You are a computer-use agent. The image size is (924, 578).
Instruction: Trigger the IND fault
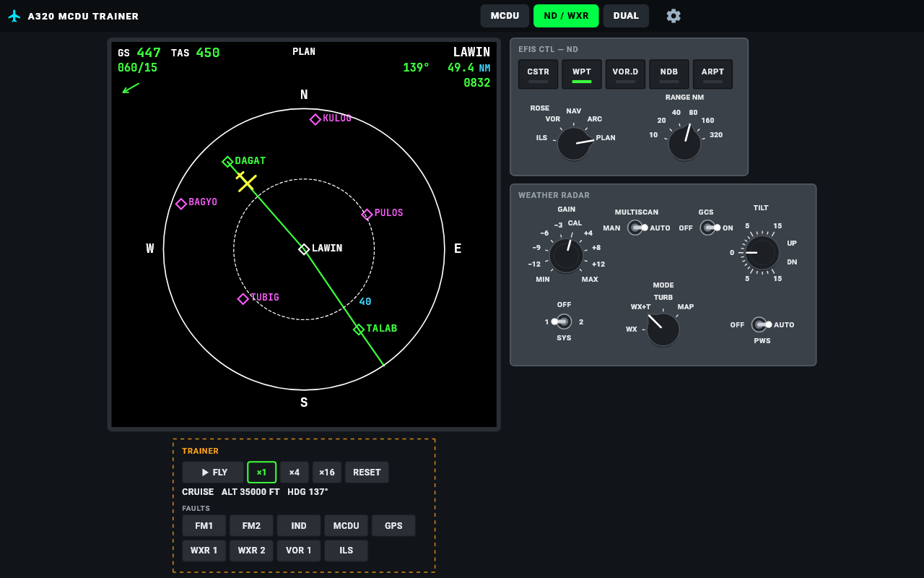299,526
